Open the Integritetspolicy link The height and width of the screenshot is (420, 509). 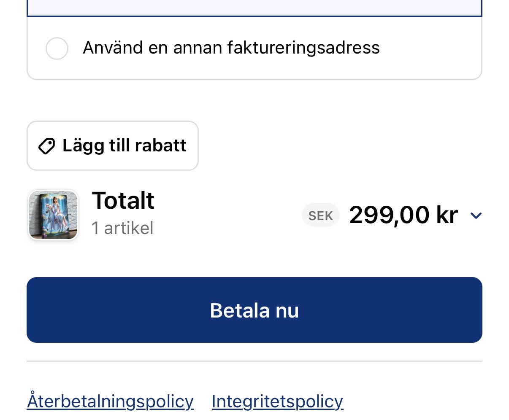pos(277,401)
